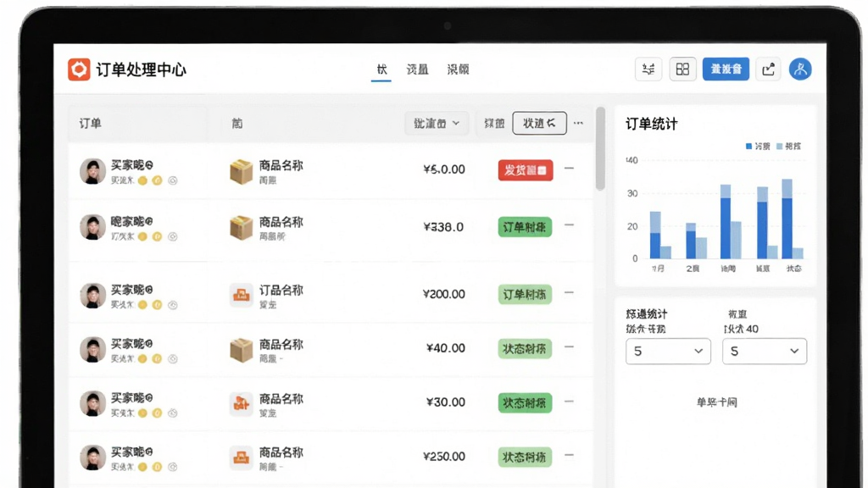Click the grey button left of outlined button
The width and height of the screenshot is (868, 488).
coord(494,124)
